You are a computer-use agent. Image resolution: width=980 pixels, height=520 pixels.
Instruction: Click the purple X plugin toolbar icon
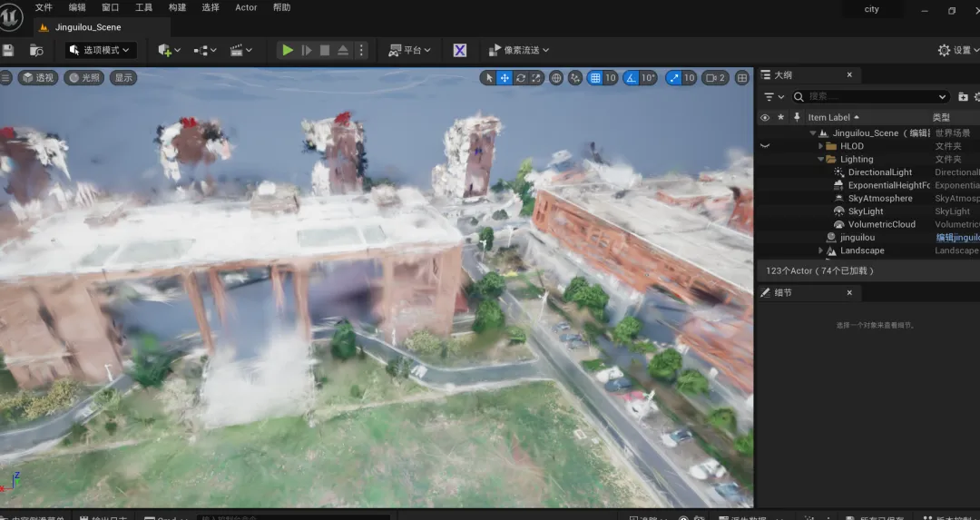[459, 50]
